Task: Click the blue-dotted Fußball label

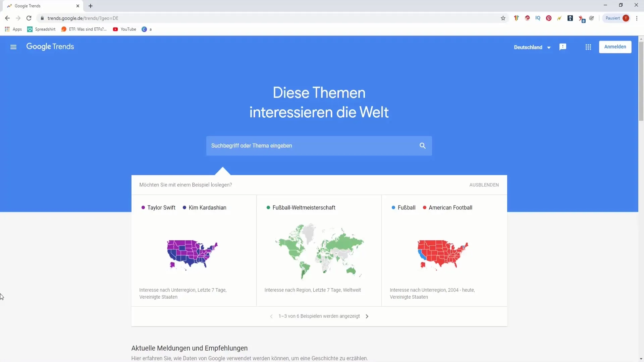Action: coord(407,208)
